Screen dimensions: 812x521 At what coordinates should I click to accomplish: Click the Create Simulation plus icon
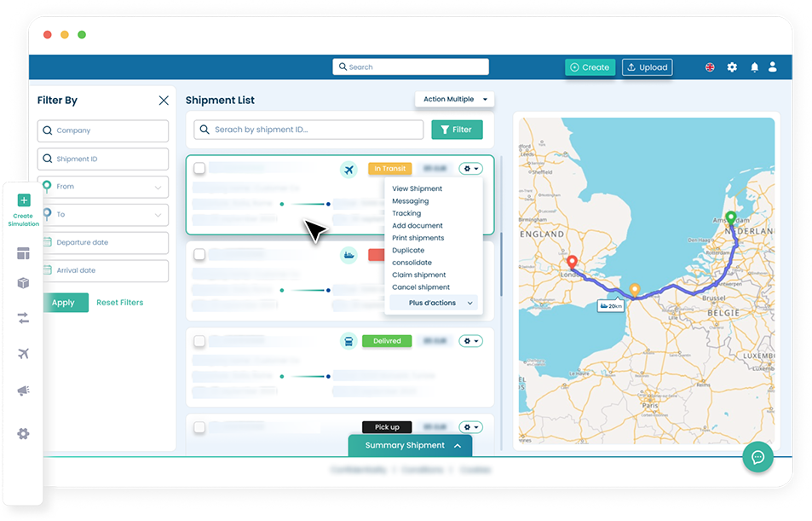tap(24, 200)
